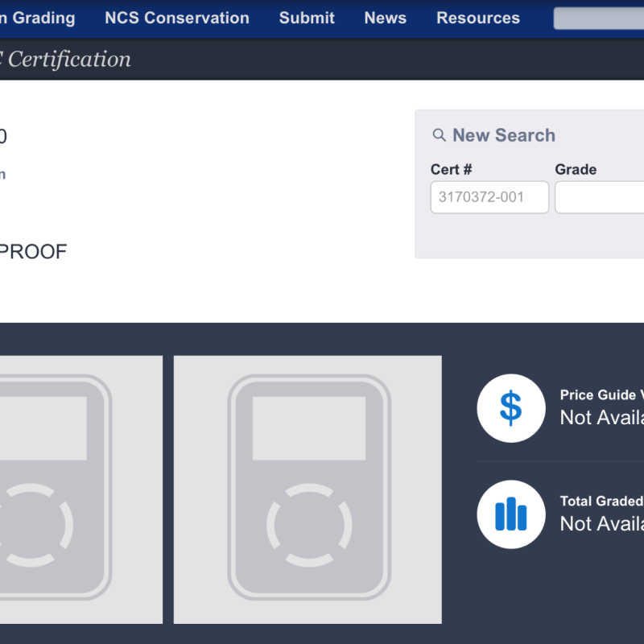
Task: Click Not Available under Price Guide Value
Action: coord(601,417)
